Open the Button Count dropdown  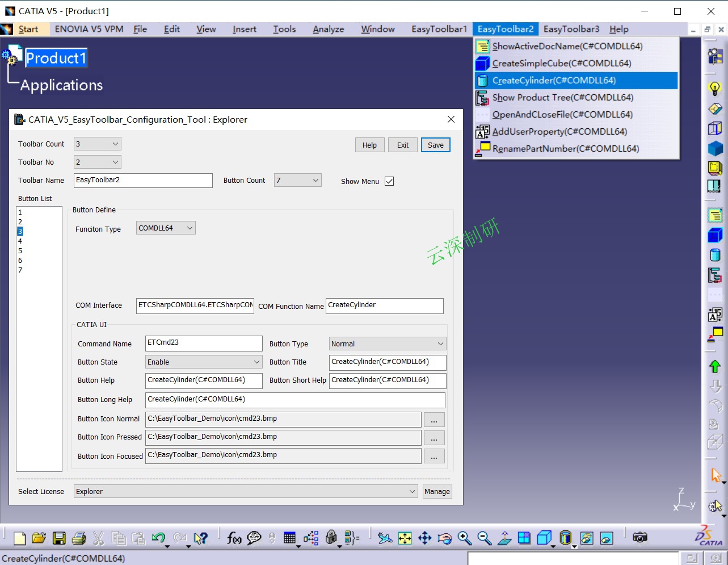pyautogui.click(x=298, y=181)
